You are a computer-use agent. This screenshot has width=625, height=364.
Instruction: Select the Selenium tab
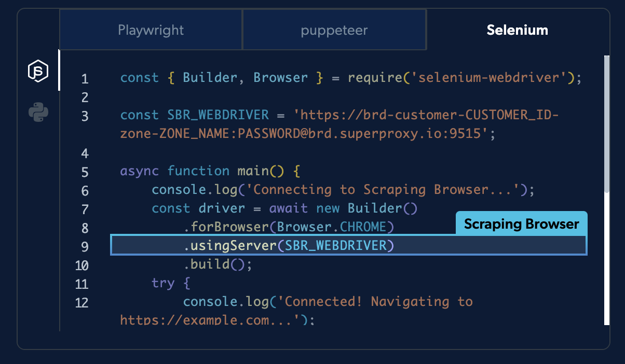517,30
